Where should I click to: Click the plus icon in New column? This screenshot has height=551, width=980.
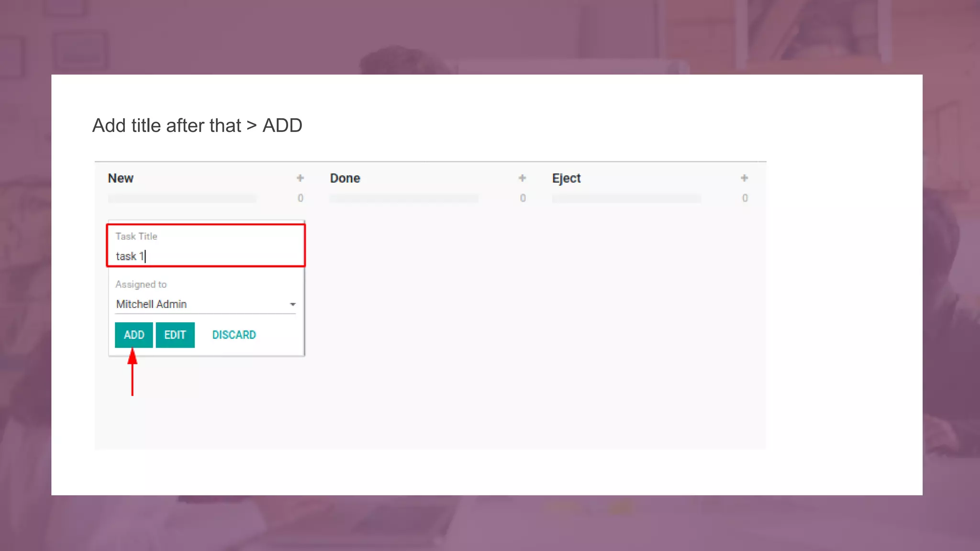pos(300,178)
